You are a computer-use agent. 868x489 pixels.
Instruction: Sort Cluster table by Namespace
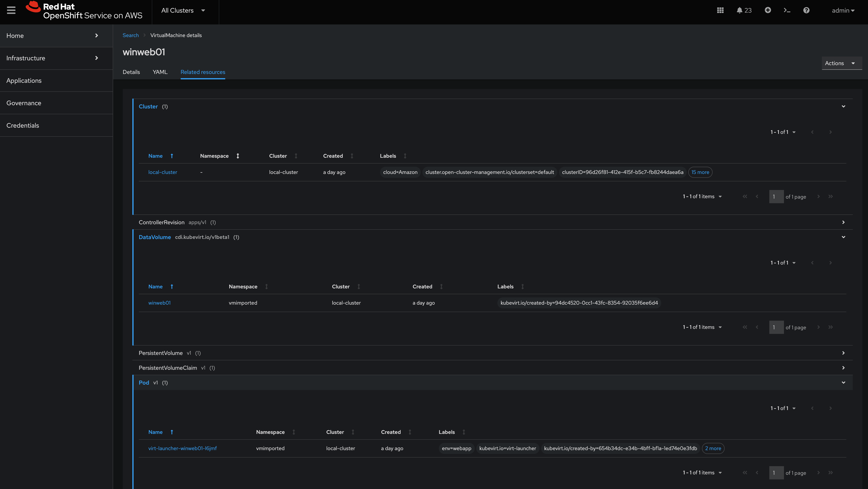[237, 156]
